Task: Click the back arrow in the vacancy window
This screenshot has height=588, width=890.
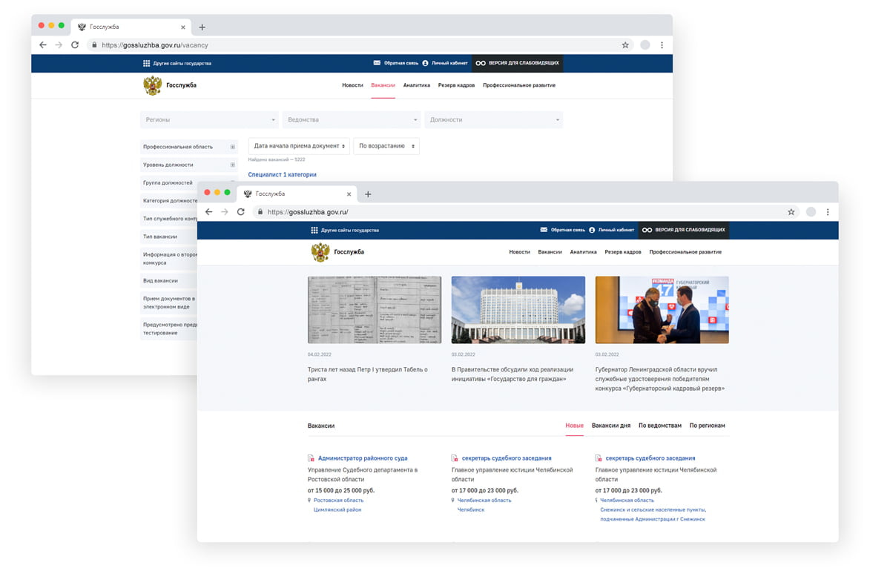Action: (x=43, y=45)
